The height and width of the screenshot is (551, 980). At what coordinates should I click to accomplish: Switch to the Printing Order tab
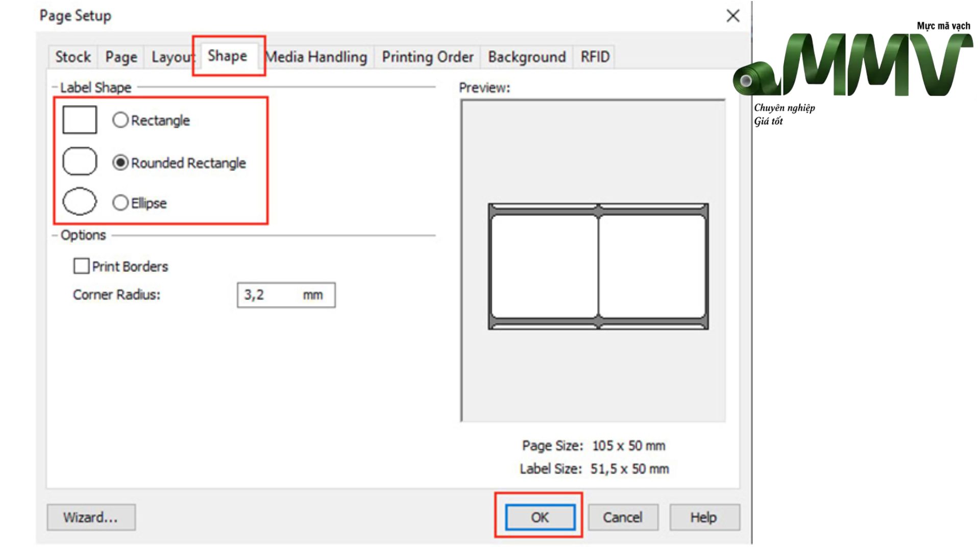[x=428, y=57]
